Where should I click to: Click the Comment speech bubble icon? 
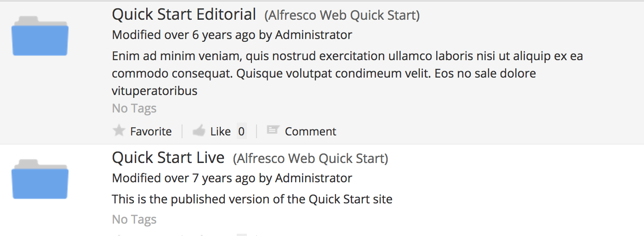[x=273, y=130]
